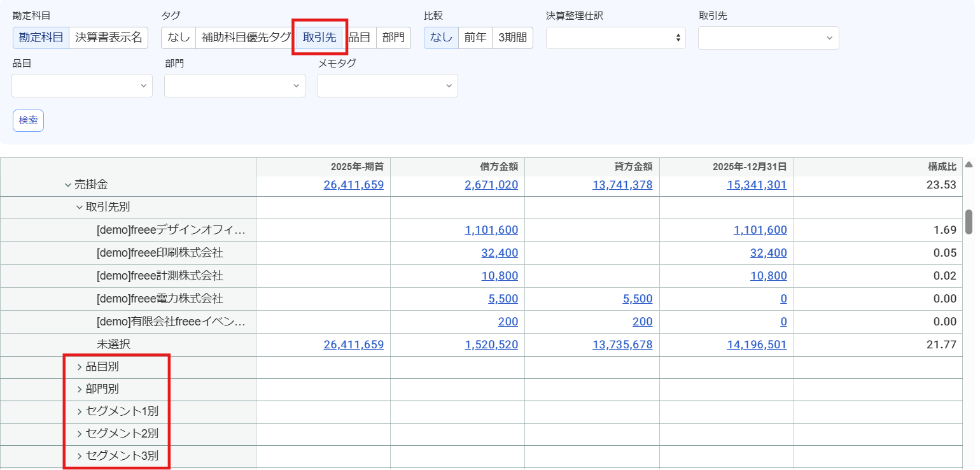This screenshot has height=470, width=980.
Task: Switch to the 部門 tag view
Action: (x=393, y=38)
